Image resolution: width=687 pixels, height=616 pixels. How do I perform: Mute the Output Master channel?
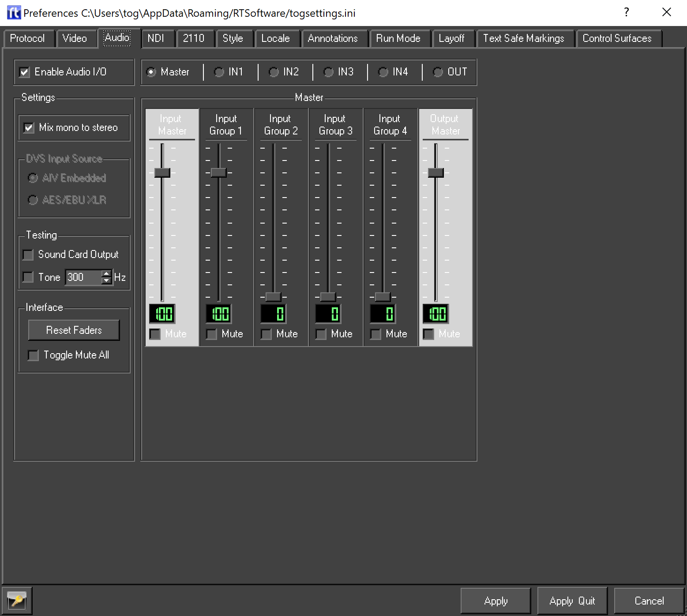[428, 334]
